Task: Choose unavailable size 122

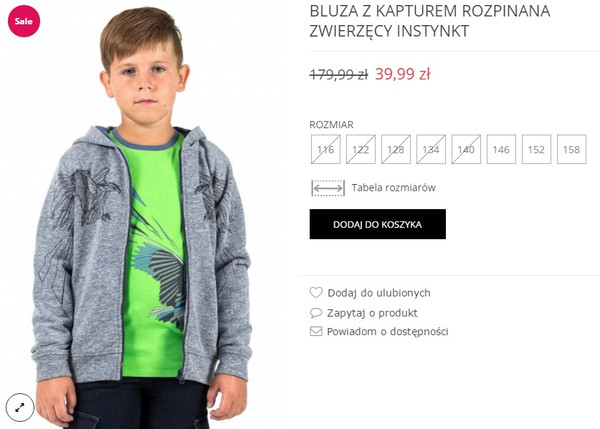Action: coord(361,149)
